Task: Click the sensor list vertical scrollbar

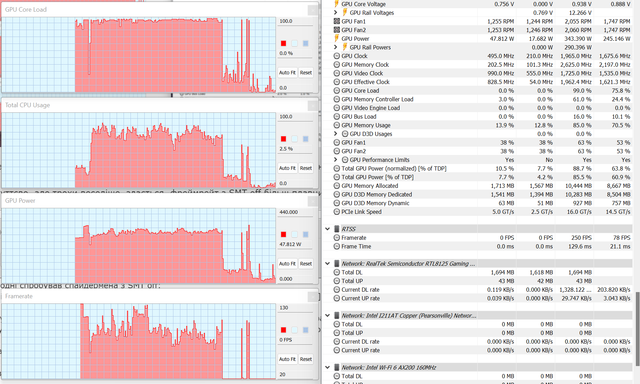Action: (x=637, y=329)
